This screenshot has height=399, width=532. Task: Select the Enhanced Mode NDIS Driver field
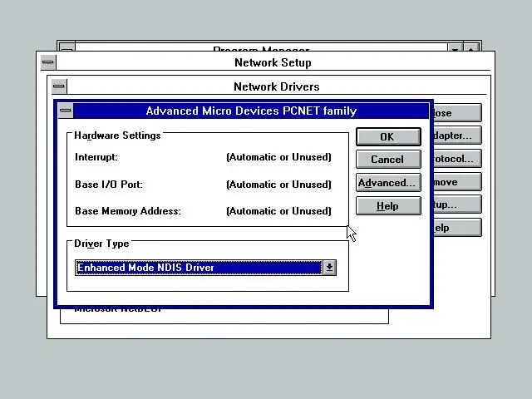(x=199, y=268)
